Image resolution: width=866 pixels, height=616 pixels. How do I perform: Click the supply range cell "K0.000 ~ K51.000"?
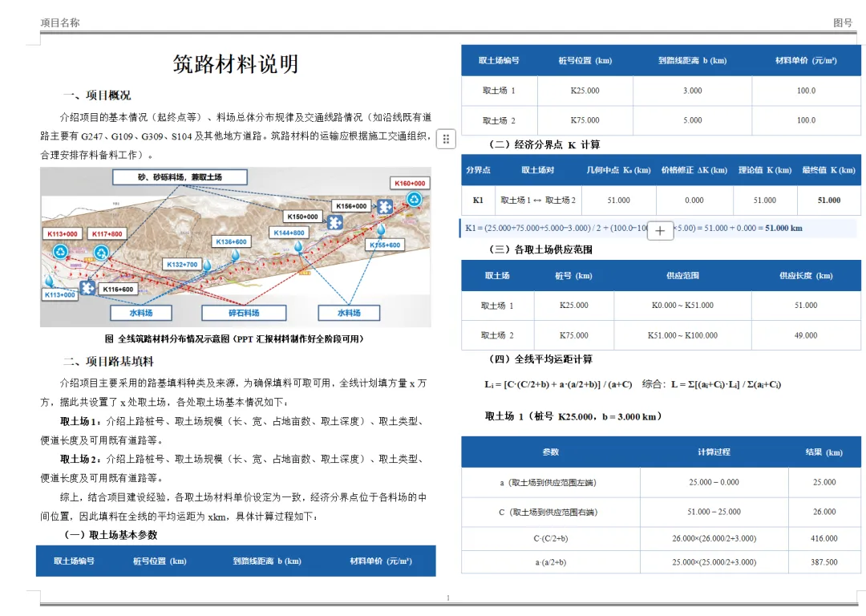pyautogui.click(x=682, y=306)
